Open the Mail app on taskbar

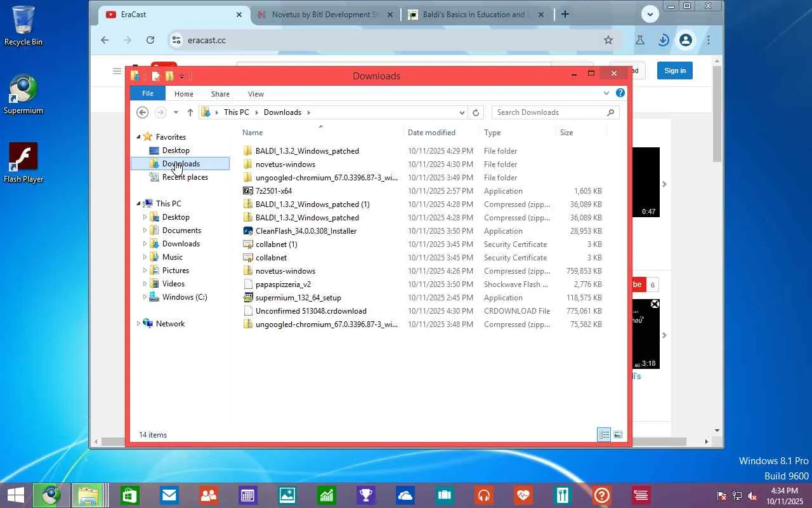pyautogui.click(x=169, y=495)
